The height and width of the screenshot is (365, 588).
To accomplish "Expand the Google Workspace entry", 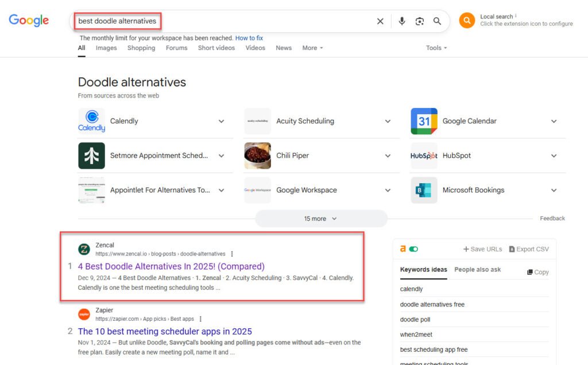I will coord(388,190).
